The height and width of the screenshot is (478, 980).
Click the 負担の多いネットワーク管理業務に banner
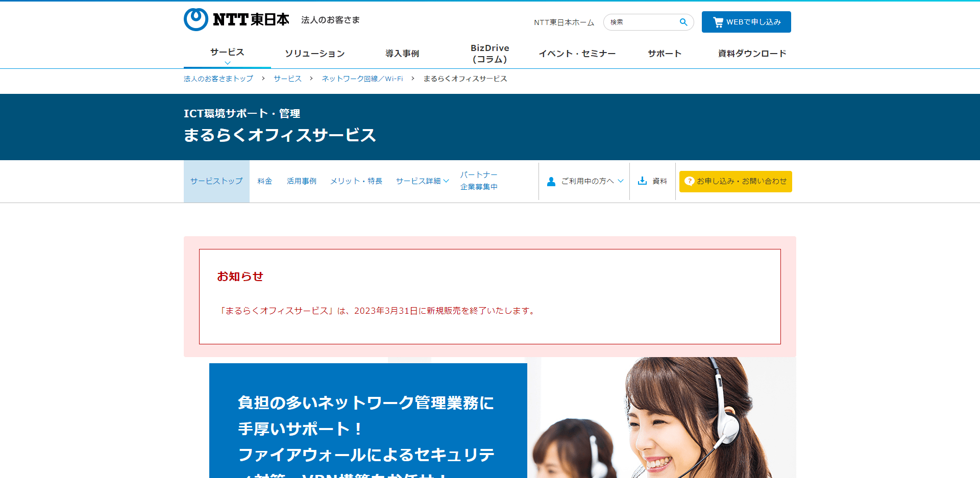(x=368, y=420)
